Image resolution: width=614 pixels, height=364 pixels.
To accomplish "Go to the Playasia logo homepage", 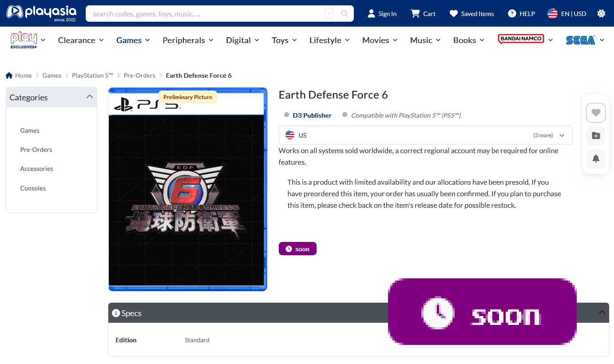I will pyautogui.click(x=41, y=13).
